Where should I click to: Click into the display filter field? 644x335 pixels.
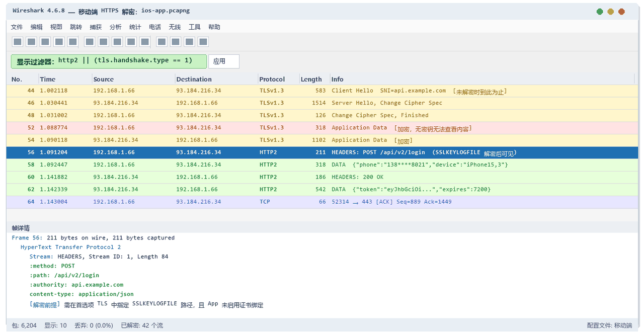point(109,61)
